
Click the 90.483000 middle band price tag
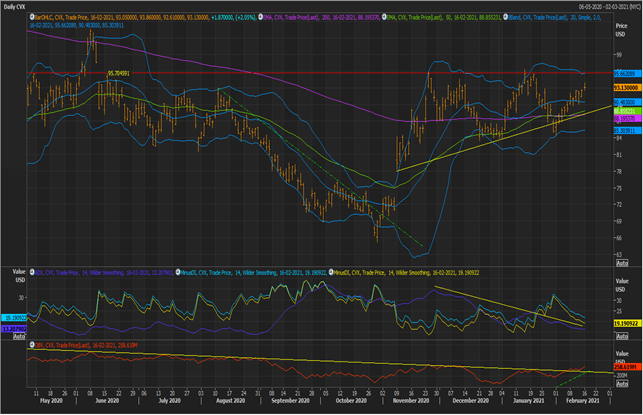point(627,102)
